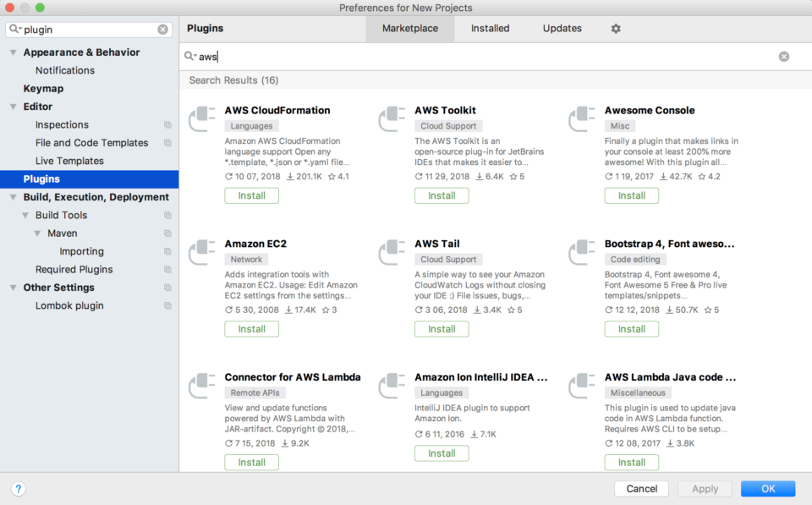
Task: Install the Awesome Console plugin
Action: click(x=632, y=195)
